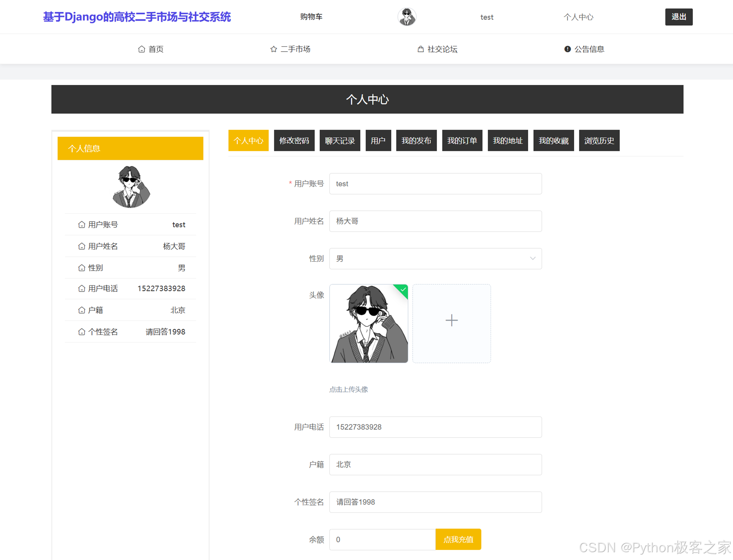Expand the 性别 dropdown arrow

pos(533,259)
